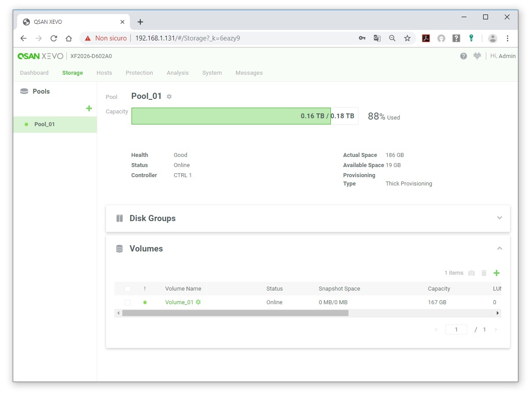Viewport: 532px width, 393px height.
Task: Open Volume_01 settings gear icon
Action: (198, 302)
